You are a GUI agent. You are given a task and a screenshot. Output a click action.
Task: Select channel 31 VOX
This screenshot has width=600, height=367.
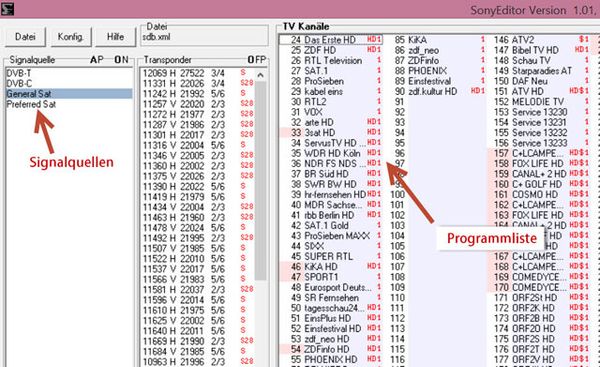tap(331, 112)
